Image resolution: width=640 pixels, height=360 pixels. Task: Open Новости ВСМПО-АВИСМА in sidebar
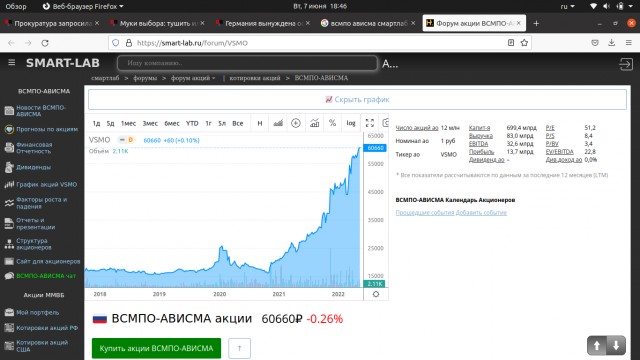click(x=41, y=111)
